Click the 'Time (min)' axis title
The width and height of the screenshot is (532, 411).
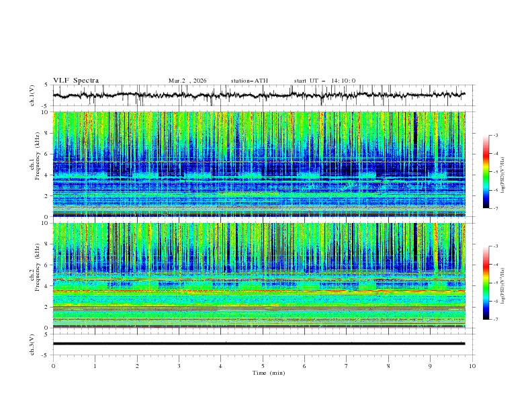coord(269,373)
